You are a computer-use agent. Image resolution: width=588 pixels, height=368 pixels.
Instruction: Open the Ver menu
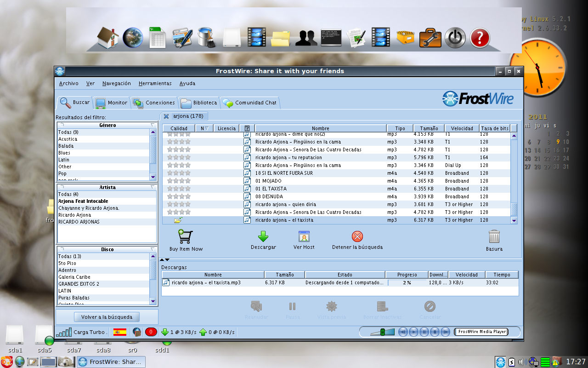90,83
